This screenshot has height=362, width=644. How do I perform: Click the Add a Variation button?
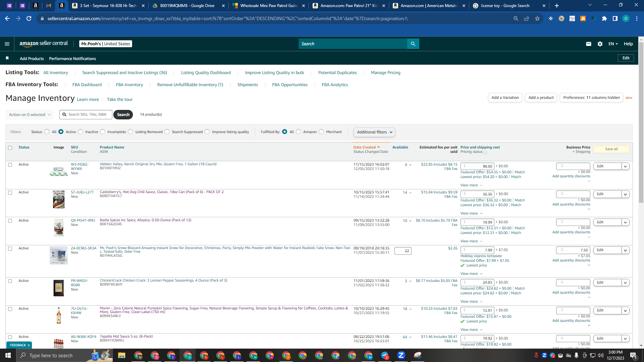(505, 98)
